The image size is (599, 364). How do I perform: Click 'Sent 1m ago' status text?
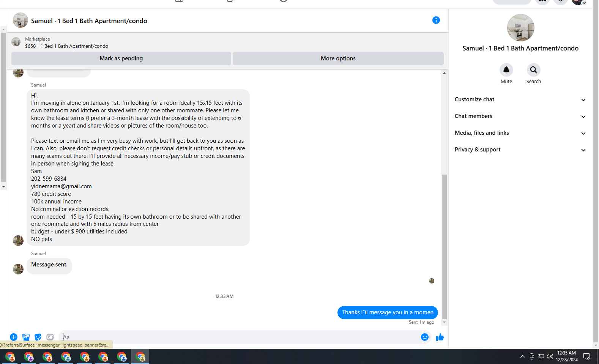pyautogui.click(x=421, y=322)
